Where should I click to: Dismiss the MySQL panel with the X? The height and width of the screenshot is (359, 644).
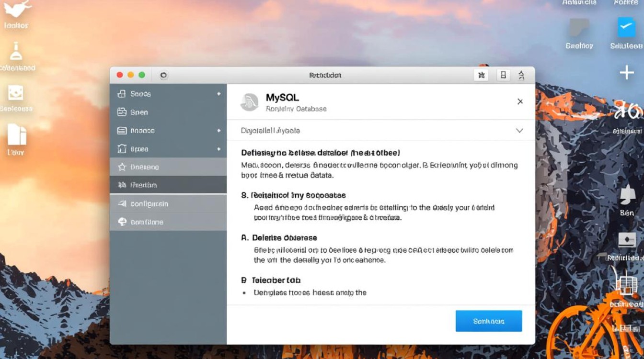(520, 101)
